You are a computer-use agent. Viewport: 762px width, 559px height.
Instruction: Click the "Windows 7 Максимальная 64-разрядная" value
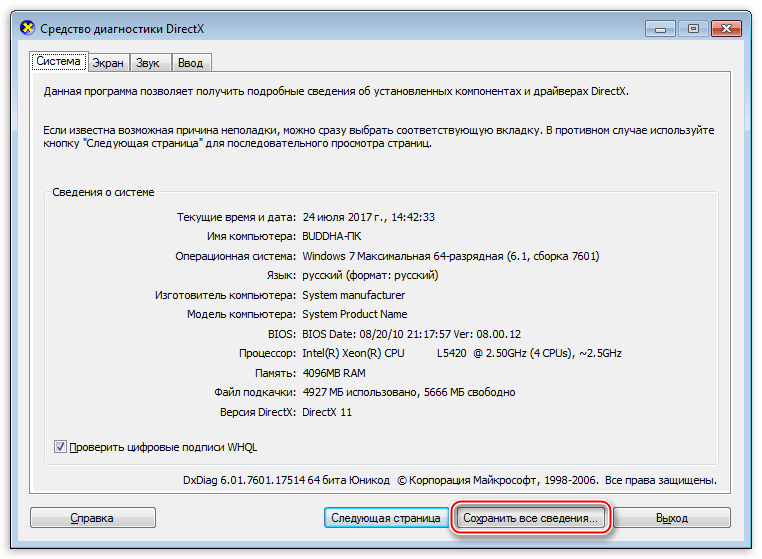402,256
